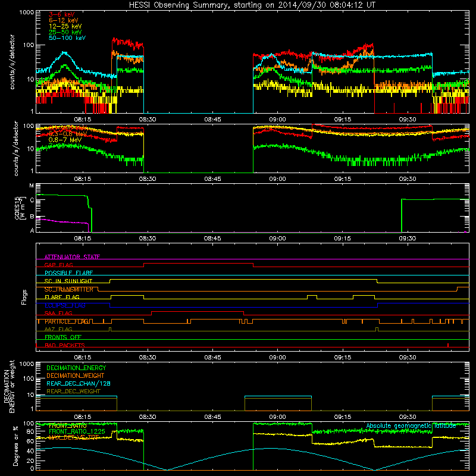Select the SC_IN_SUNLIGHT flag label

click(68, 281)
